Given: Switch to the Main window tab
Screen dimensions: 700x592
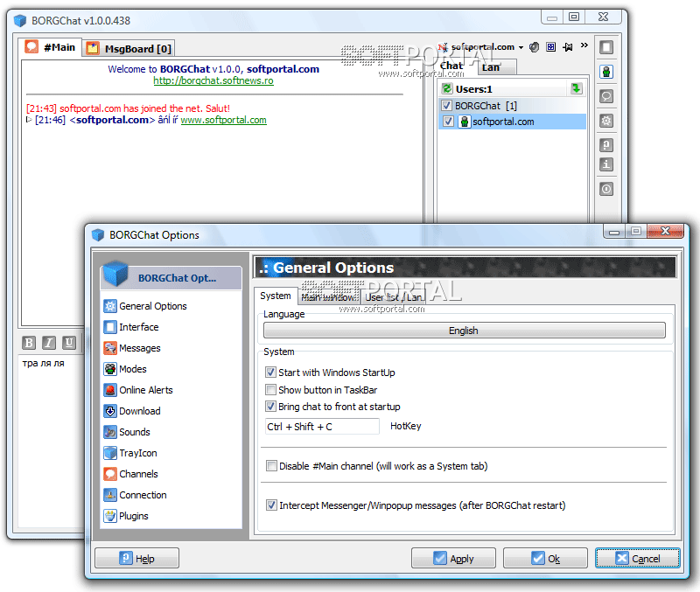Looking at the screenshot, I should pyautogui.click(x=329, y=297).
